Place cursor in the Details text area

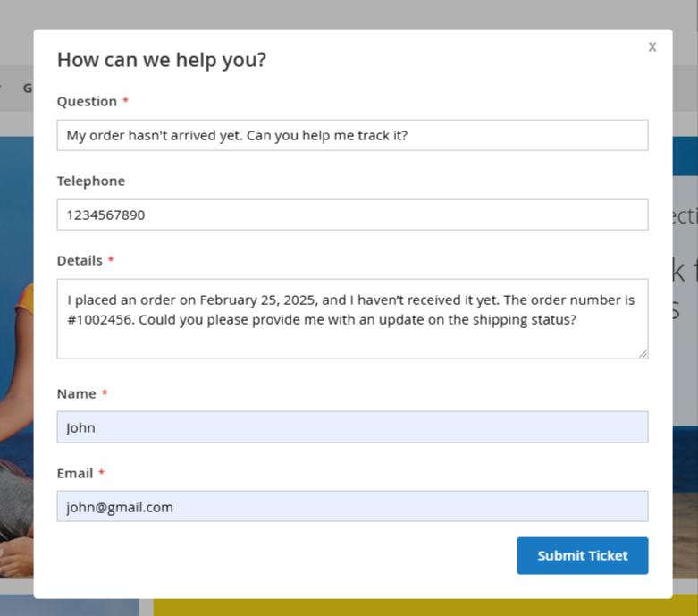pyautogui.click(x=352, y=319)
